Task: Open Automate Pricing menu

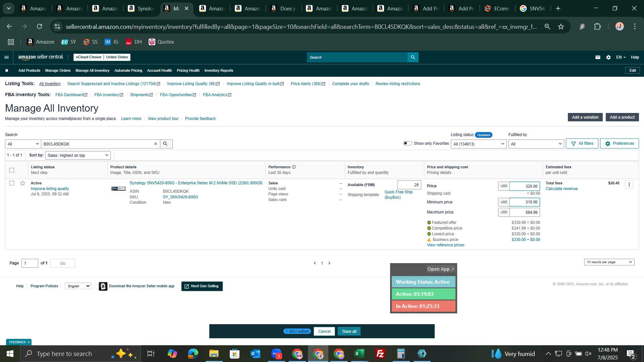Action: 128,70
